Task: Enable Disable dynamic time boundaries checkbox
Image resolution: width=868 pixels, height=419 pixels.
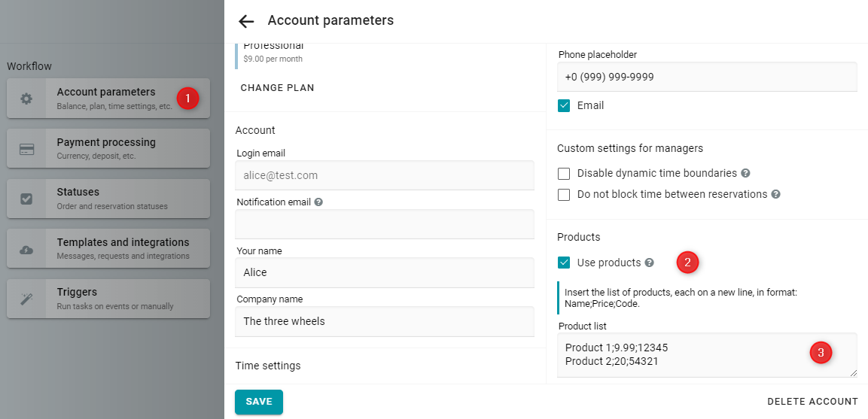Action: (x=564, y=173)
